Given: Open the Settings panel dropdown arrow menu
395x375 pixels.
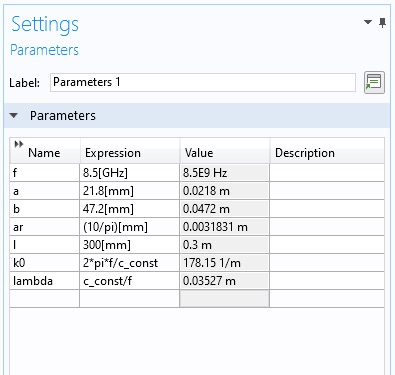Looking at the screenshot, I should (368, 22).
